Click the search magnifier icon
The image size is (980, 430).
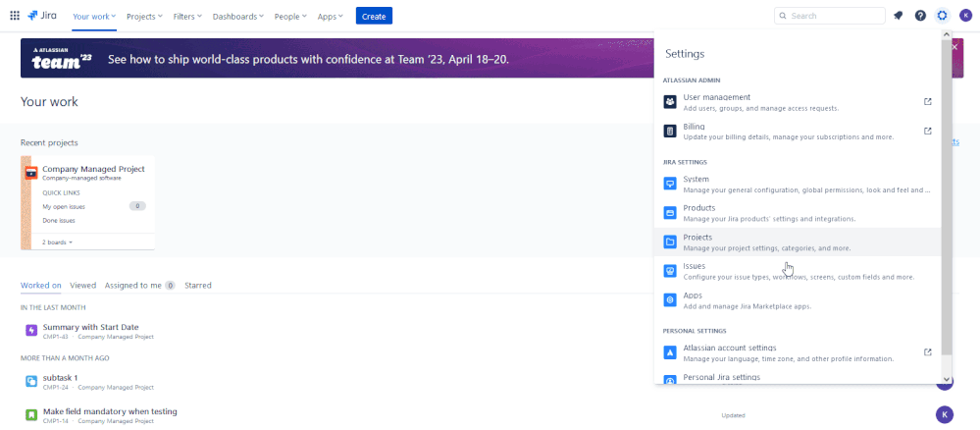pos(783,16)
